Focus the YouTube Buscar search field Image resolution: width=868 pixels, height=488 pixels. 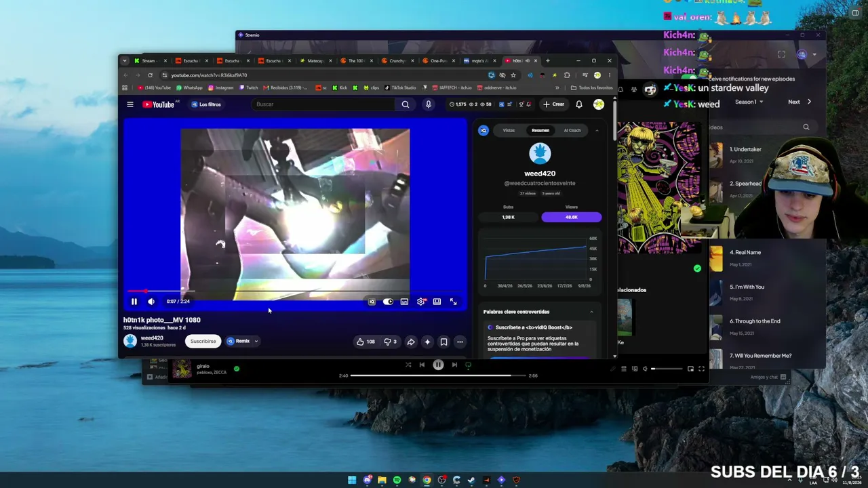322,104
